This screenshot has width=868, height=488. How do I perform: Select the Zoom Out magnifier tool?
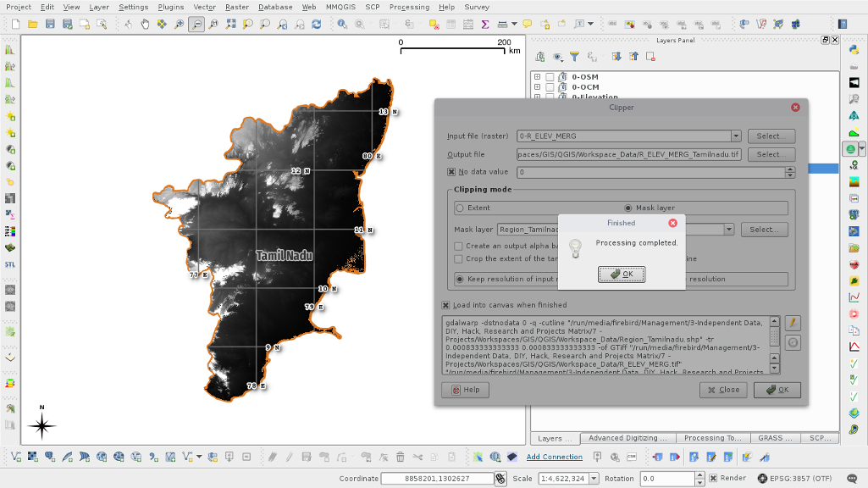click(x=196, y=24)
